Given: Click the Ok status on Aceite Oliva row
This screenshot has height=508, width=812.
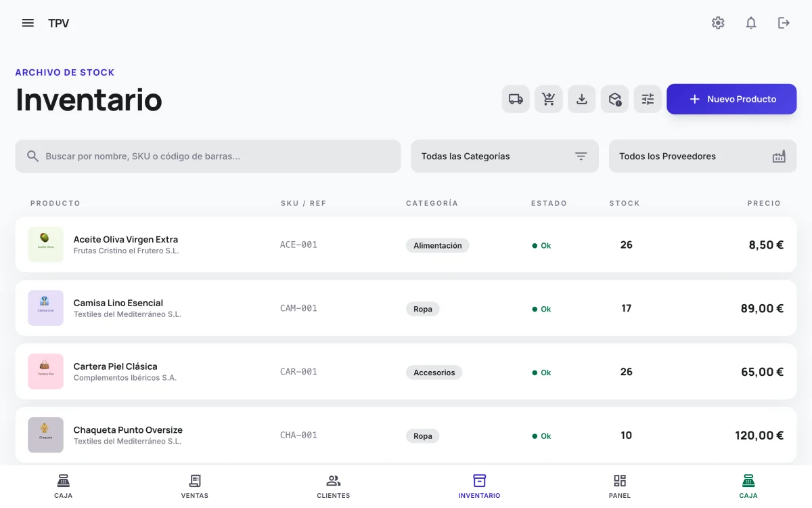Looking at the screenshot, I should pyautogui.click(x=541, y=246).
